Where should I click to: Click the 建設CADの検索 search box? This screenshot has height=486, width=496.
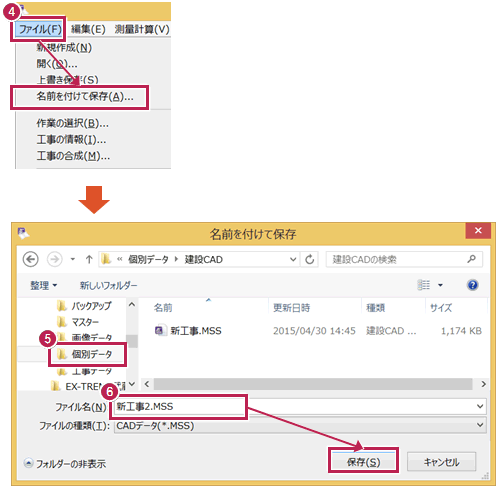[x=404, y=259]
